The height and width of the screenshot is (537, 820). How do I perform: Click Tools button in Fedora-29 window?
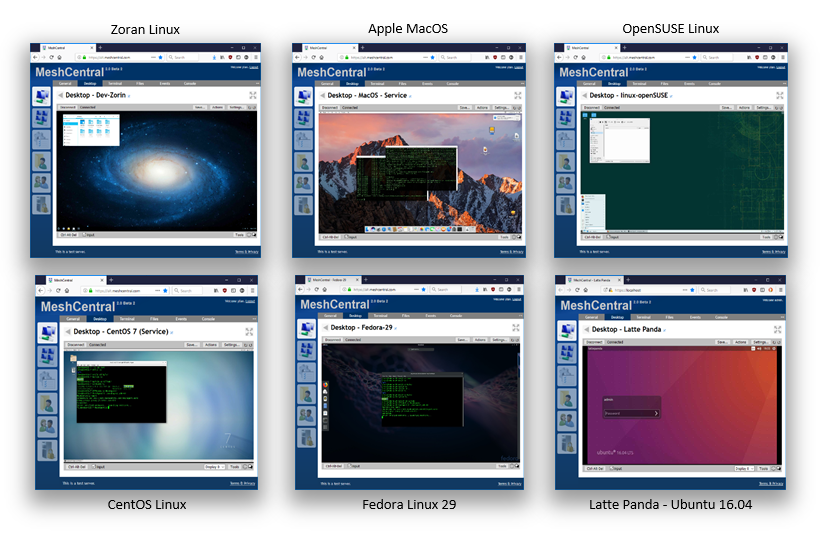tap(502, 465)
